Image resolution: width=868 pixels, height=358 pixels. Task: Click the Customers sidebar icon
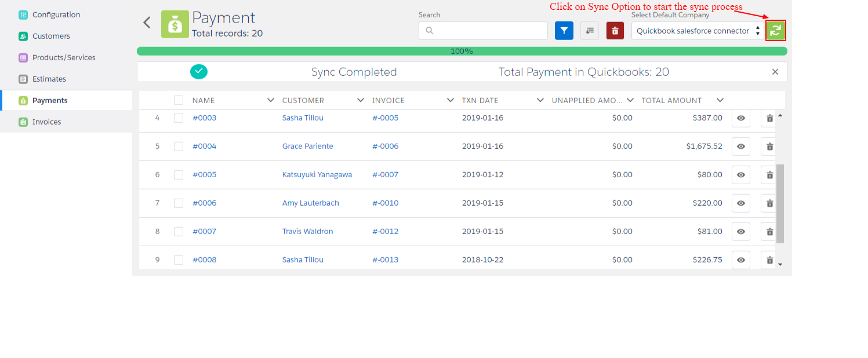(x=23, y=36)
